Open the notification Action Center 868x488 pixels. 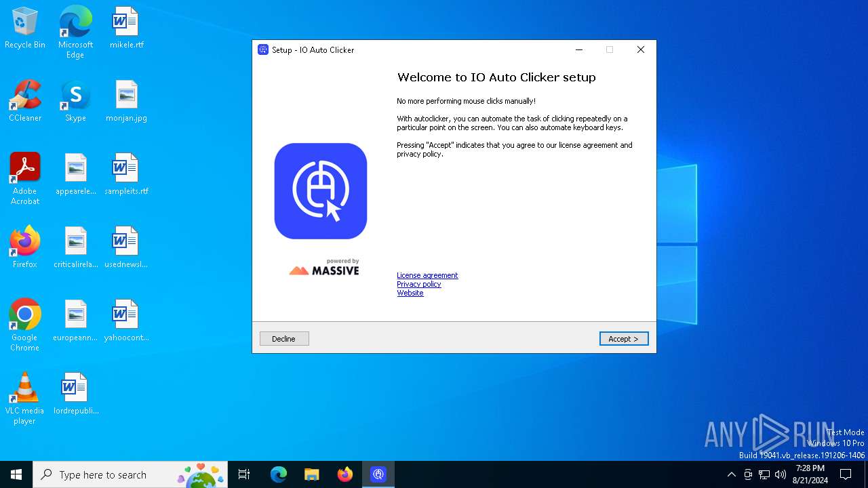tap(846, 474)
